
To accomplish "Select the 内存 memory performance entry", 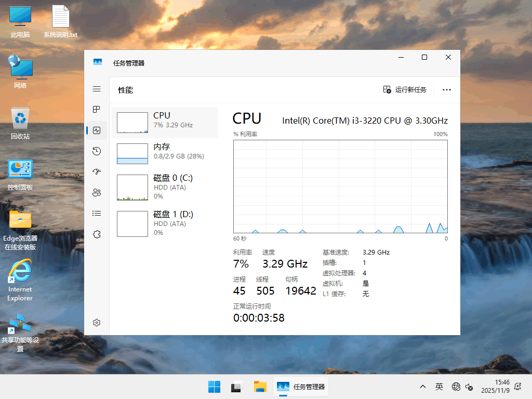I will click(165, 154).
